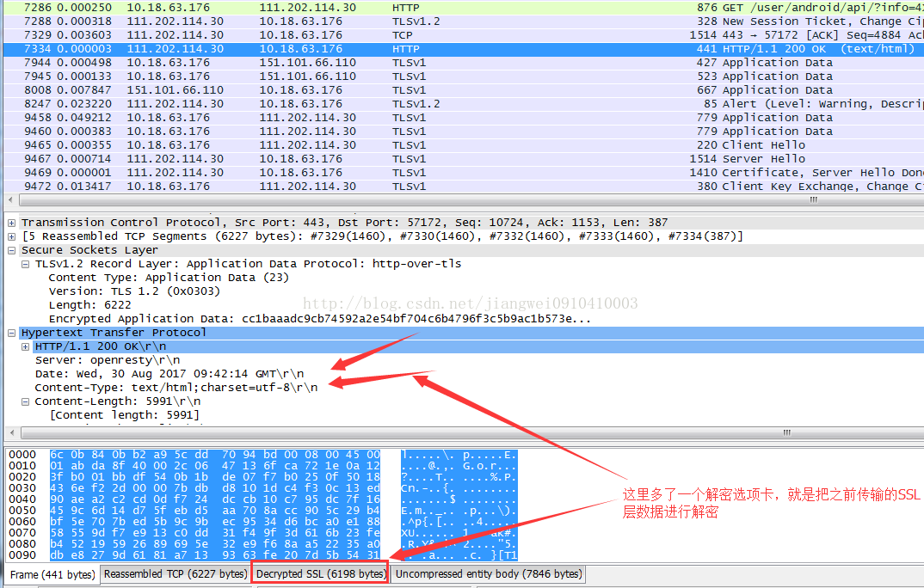924x588 pixels.
Task: Click the packet list scrollbar left arrow
Action: [x=11, y=200]
